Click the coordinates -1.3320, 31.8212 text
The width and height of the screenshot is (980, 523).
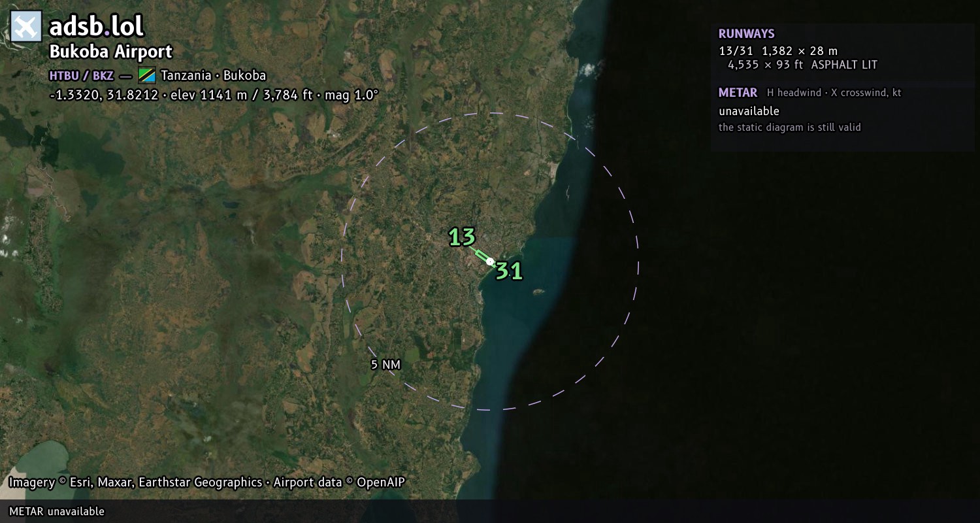tap(104, 95)
